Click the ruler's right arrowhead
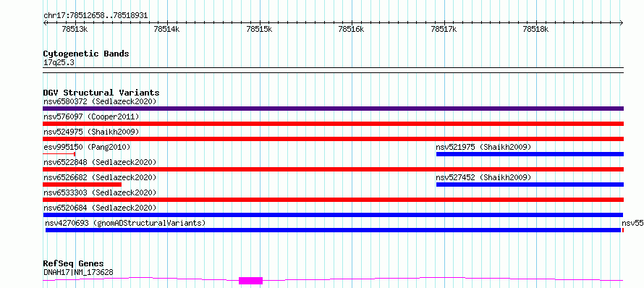The width and height of the screenshot is (644, 288). coord(622,22)
